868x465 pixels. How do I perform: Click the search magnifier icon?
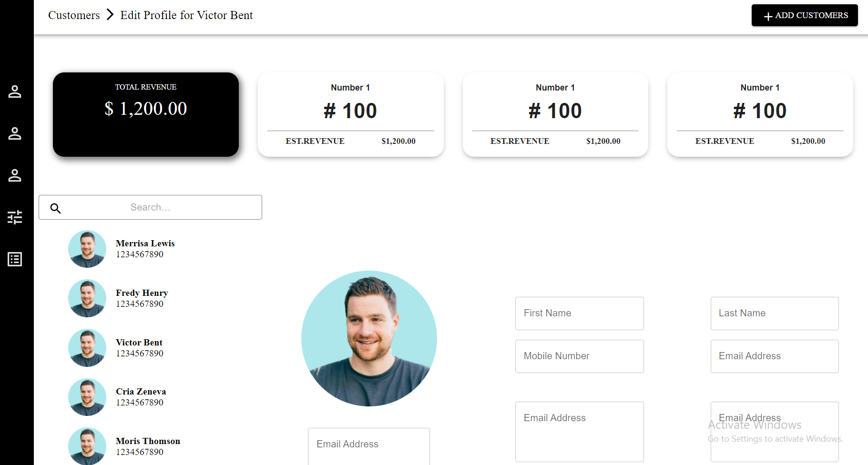[x=55, y=208]
